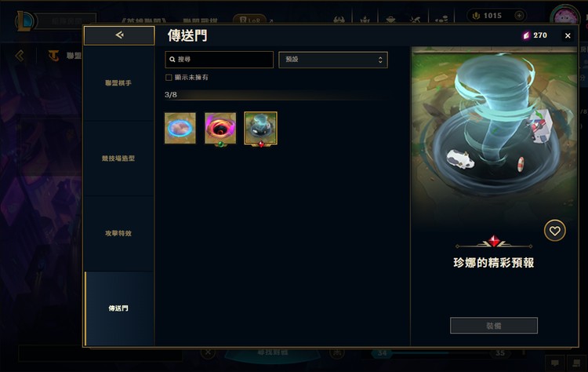Open the profile avatar icon

[x=565, y=17]
